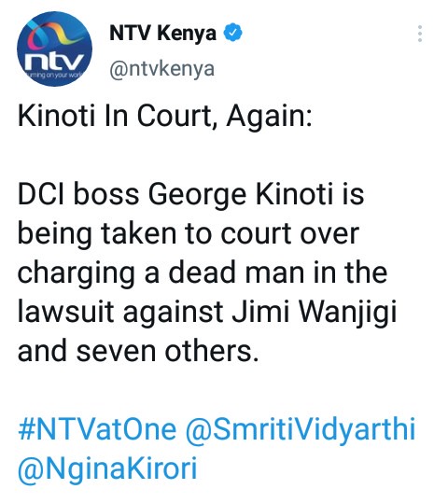Screen dimensions: 448x503
Task: Click the line 'lawsuit against Jimi Wanjigi'
Action: point(207,312)
